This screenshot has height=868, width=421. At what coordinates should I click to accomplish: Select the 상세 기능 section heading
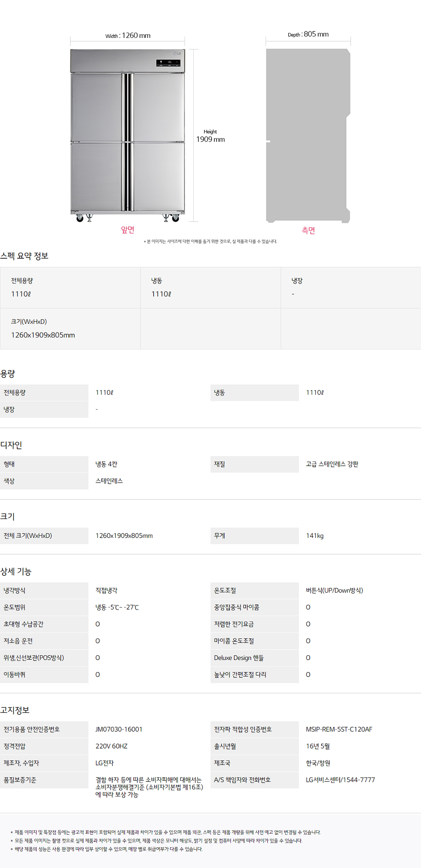[x=16, y=571]
